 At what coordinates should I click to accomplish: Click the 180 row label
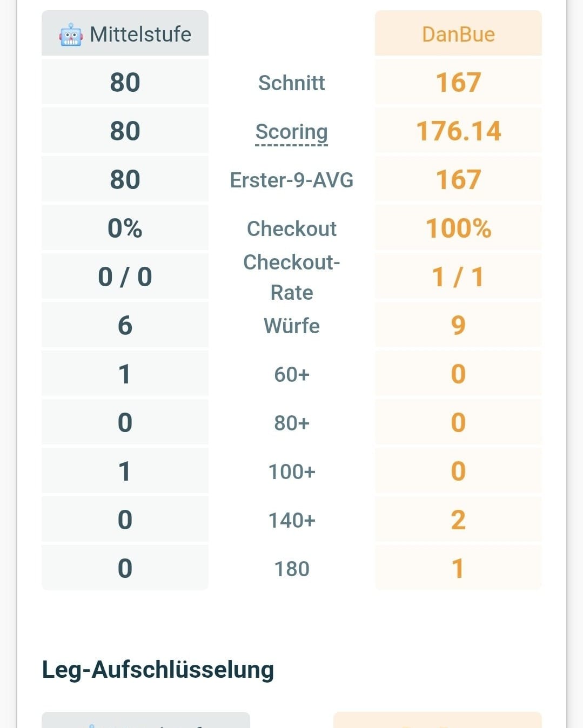[x=292, y=569]
